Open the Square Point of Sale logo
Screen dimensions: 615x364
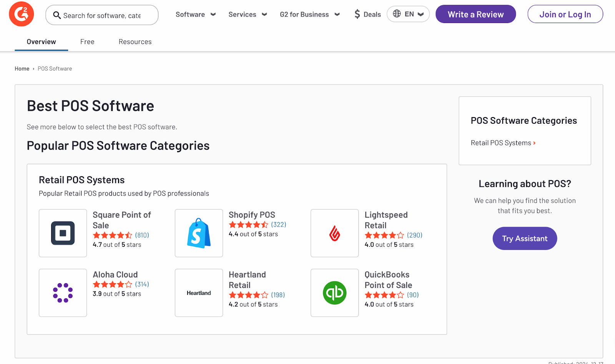(63, 233)
